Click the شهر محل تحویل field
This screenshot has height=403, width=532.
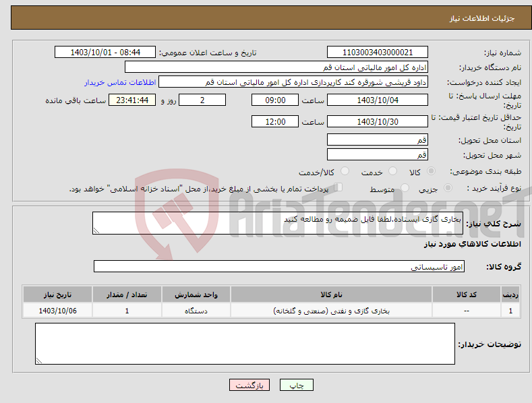[378, 155]
